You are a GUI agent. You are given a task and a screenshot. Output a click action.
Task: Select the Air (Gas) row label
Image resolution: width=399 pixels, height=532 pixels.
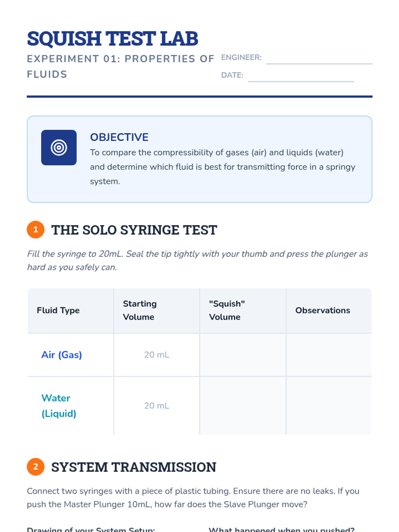(62, 355)
